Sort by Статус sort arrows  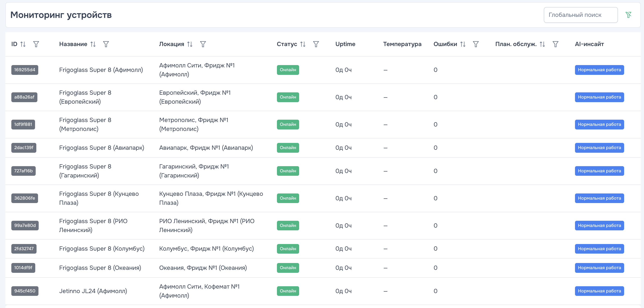[x=303, y=44]
